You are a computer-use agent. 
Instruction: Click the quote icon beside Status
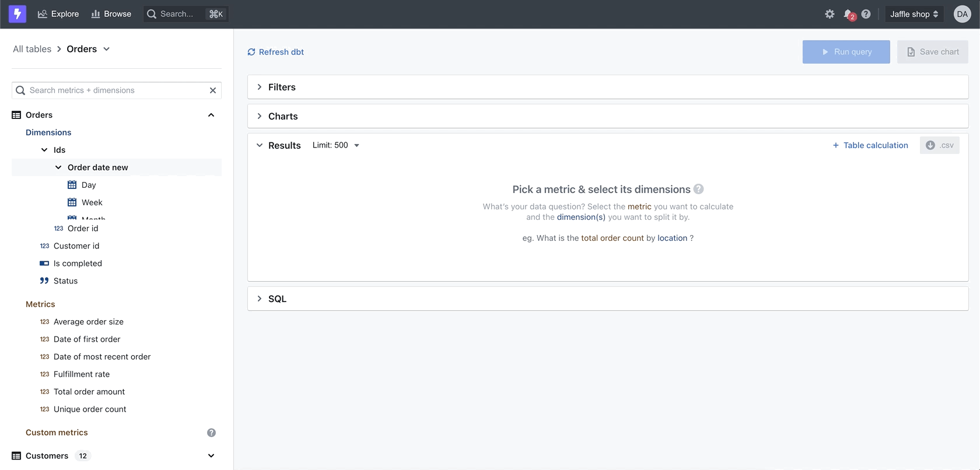coord(44,281)
